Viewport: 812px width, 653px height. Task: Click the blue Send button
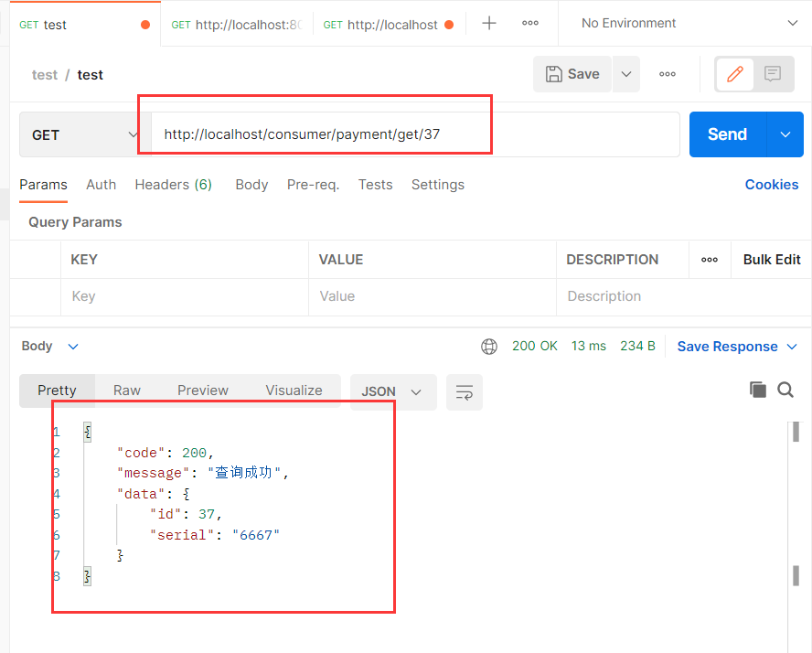tap(727, 134)
